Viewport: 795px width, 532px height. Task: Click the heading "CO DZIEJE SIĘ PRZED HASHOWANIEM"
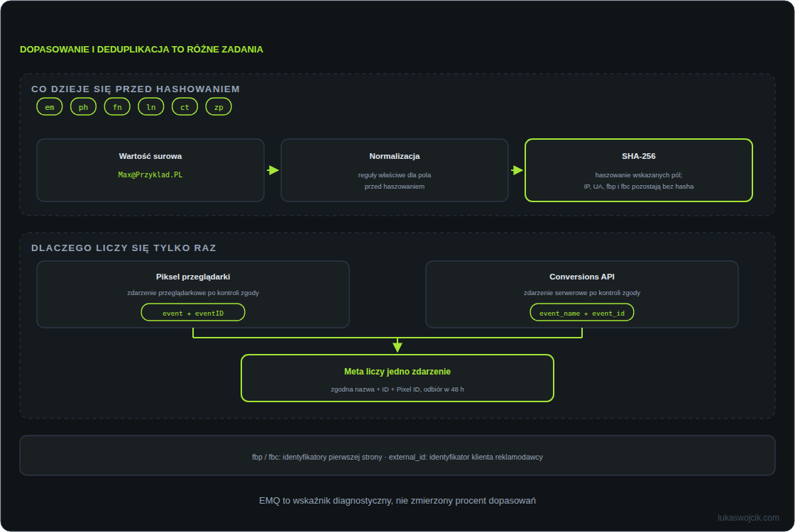tap(136, 89)
